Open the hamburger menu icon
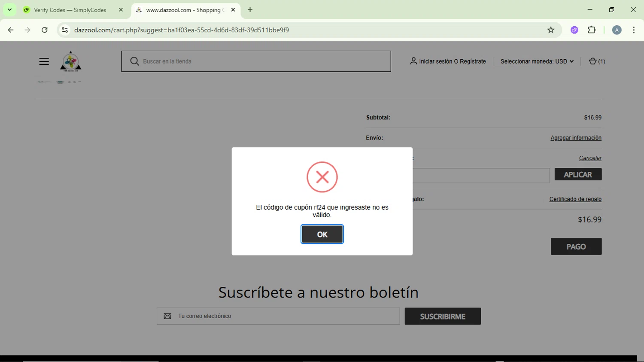The image size is (644, 362). click(44, 61)
